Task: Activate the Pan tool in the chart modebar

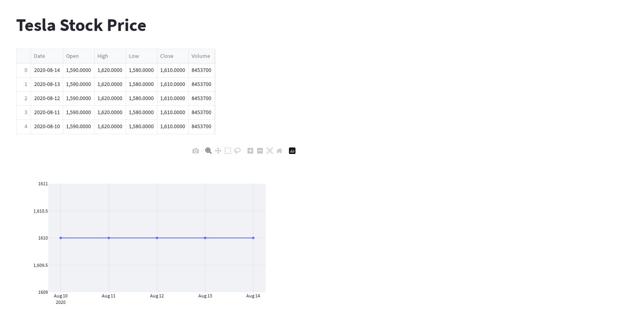Action: click(218, 151)
